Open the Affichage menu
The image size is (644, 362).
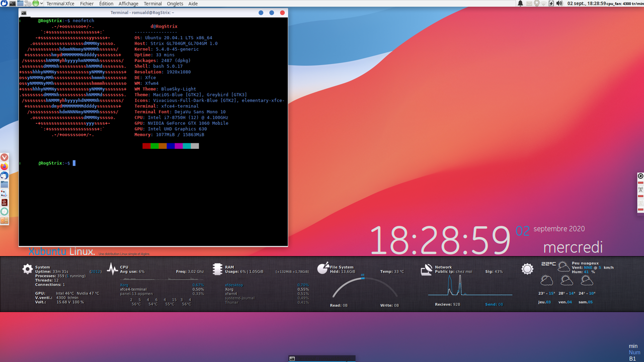click(128, 4)
